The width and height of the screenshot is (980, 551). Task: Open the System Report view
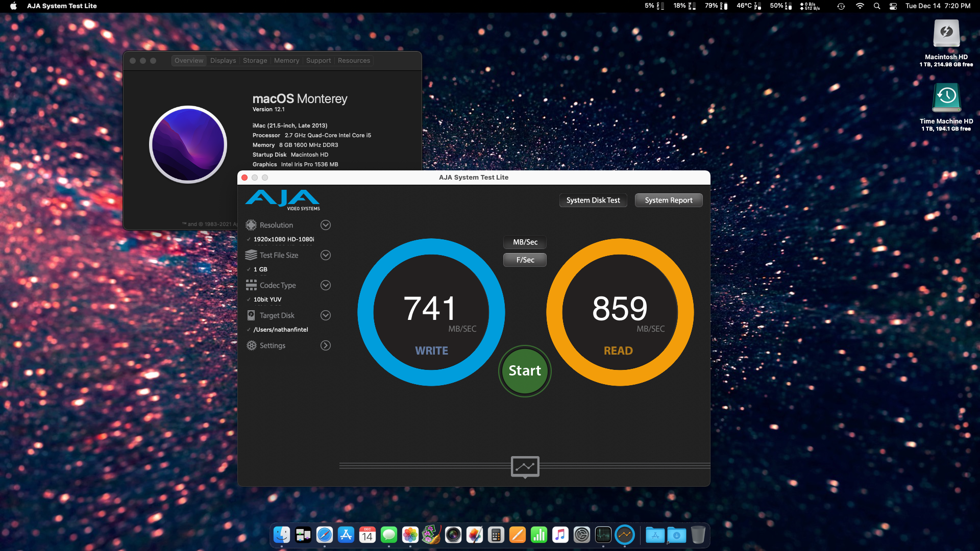(668, 201)
